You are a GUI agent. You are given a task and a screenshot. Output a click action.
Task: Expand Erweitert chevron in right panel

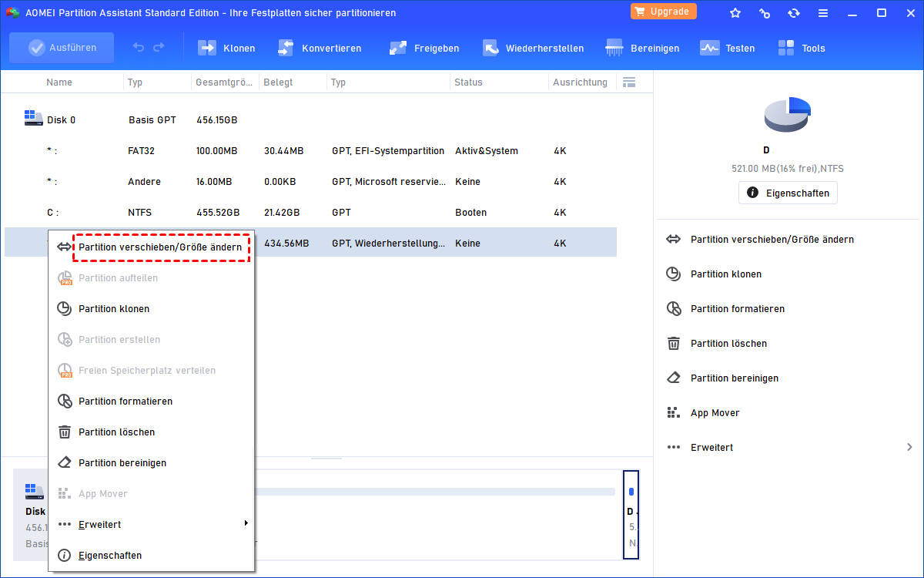909,447
